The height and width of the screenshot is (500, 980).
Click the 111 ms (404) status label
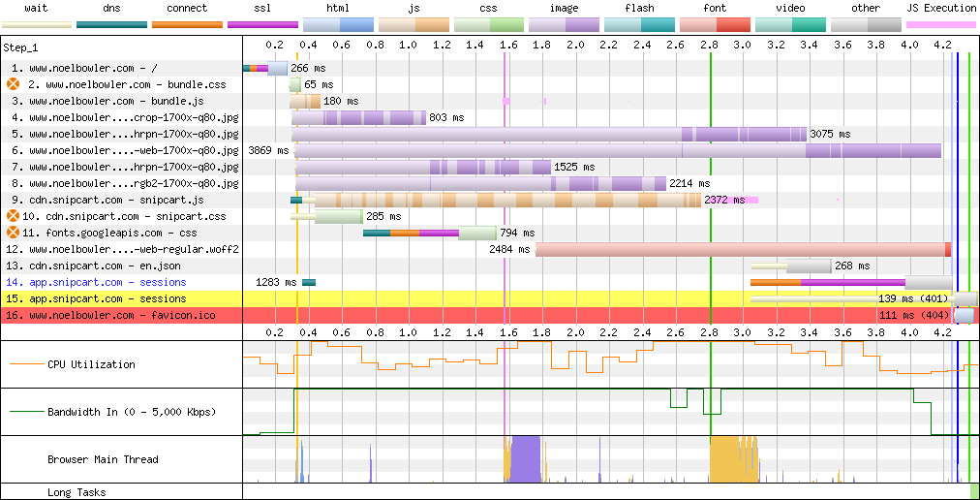pyautogui.click(x=914, y=315)
